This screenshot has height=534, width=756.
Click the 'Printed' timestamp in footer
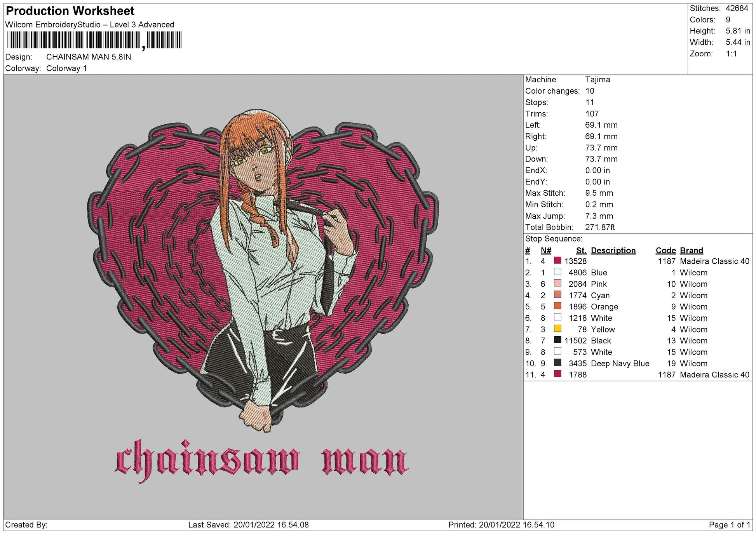501,525
